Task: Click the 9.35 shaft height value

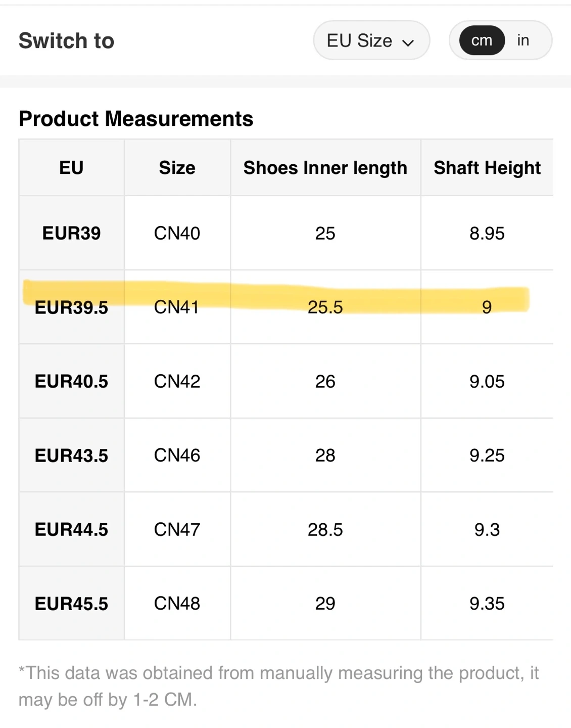Action: coord(487,604)
